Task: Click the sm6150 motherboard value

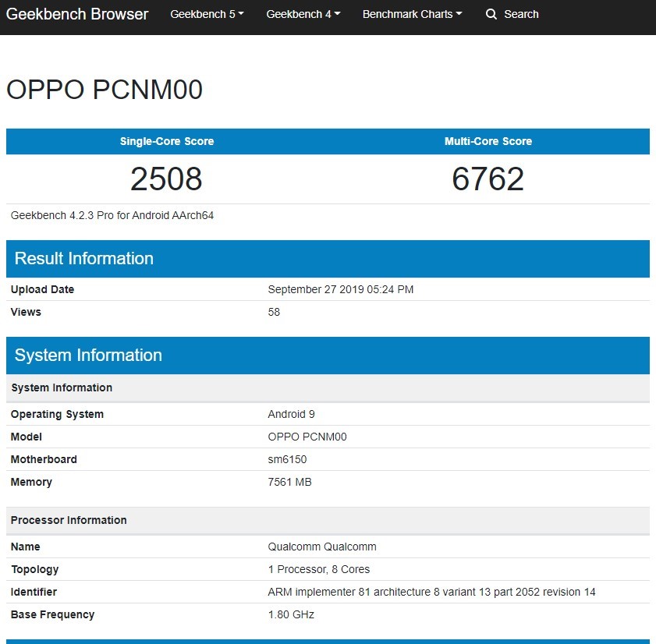Action: (287, 459)
